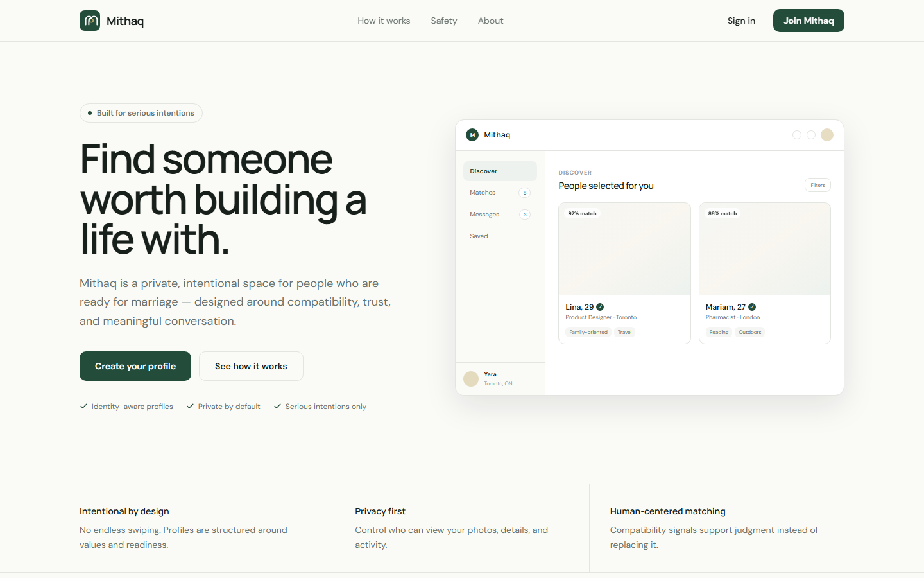Click the Human-centered matching heading
The height and width of the screenshot is (578, 924).
668,511
